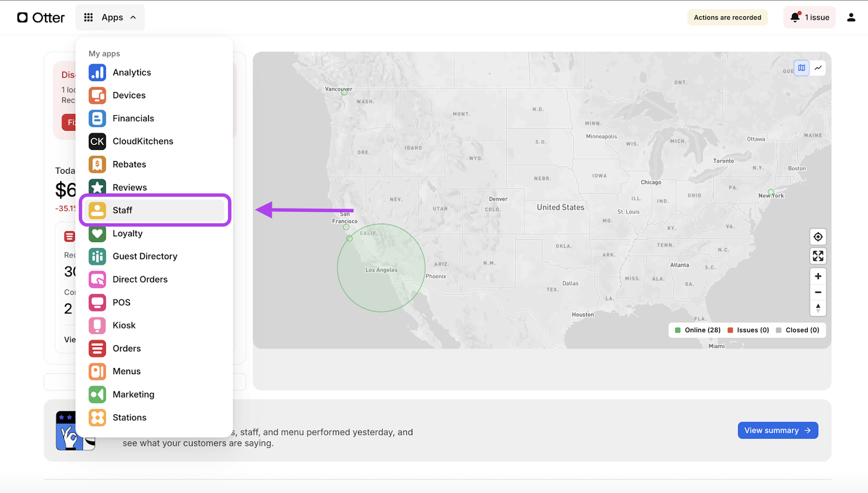The width and height of the screenshot is (868, 493).
Task: Select the Rebates app icon
Action: (97, 165)
